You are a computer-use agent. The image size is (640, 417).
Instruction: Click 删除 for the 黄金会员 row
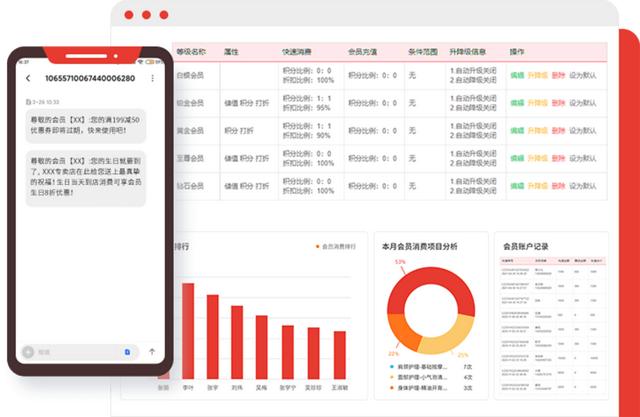(558, 131)
